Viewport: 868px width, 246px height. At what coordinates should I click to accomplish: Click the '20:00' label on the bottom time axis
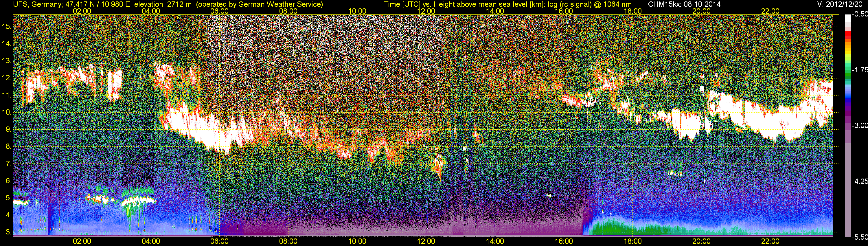[702, 241]
